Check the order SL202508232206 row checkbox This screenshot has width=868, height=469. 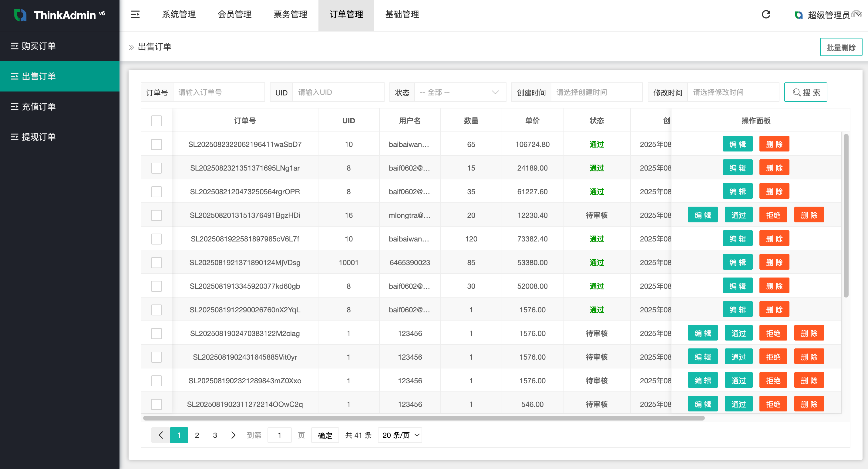156,145
